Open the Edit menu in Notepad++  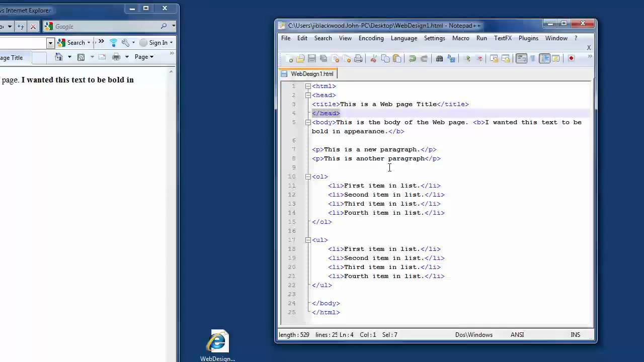[x=302, y=38]
